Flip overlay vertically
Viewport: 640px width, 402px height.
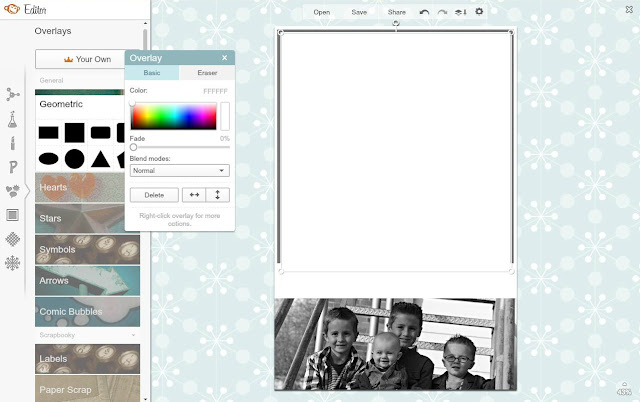click(x=218, y=195)
